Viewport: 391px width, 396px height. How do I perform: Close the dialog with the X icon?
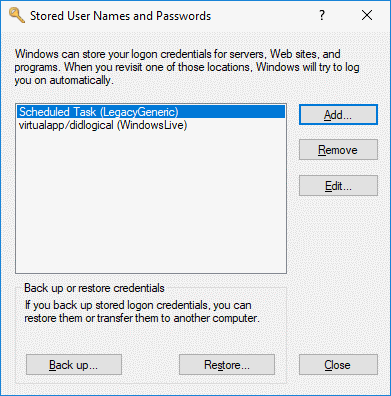pos(367,15)
